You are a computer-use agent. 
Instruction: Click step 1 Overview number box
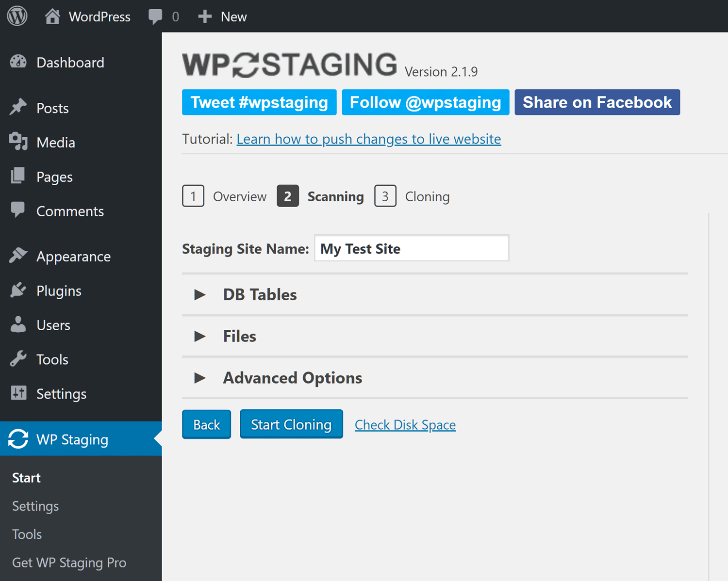point(193,196)
